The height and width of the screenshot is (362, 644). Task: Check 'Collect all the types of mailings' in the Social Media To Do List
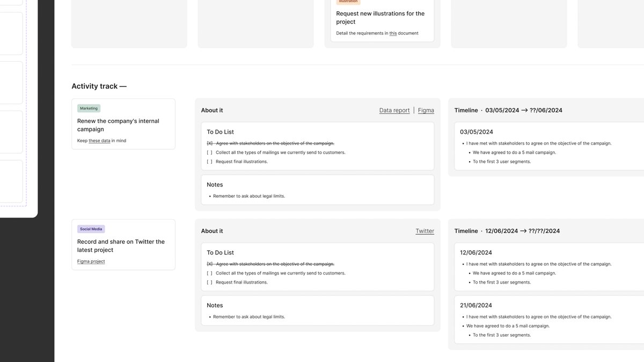(x=210, y=273)
